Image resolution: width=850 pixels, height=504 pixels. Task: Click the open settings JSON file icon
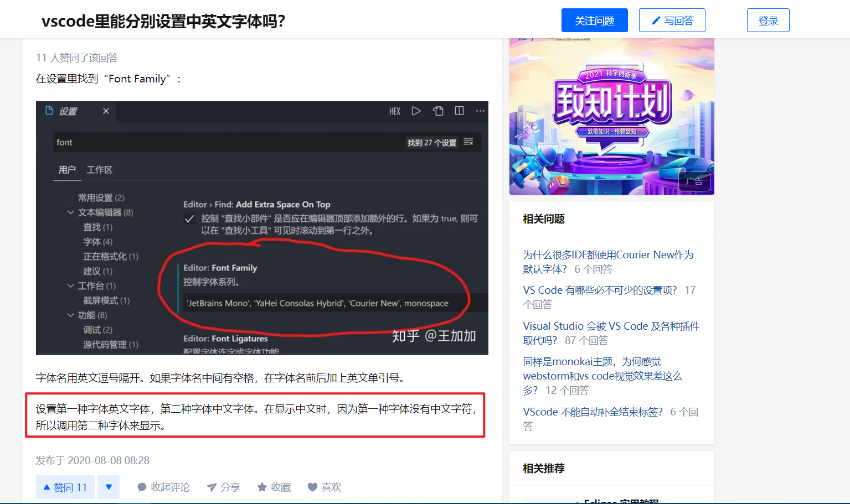coord(438,111)
